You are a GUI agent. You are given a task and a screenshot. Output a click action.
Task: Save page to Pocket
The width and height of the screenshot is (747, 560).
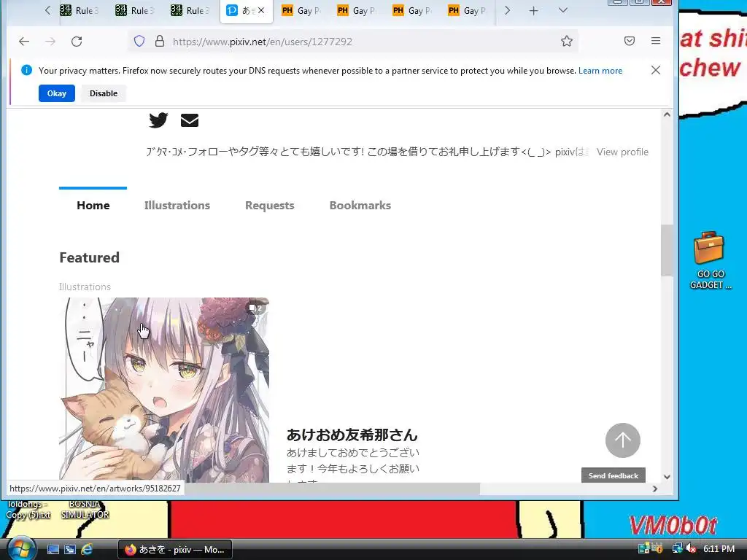(x=630, y=41)
